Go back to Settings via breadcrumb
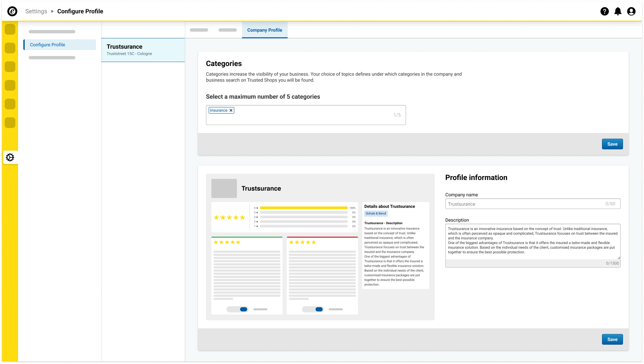 pyautogui.click(x=36, y=11)
